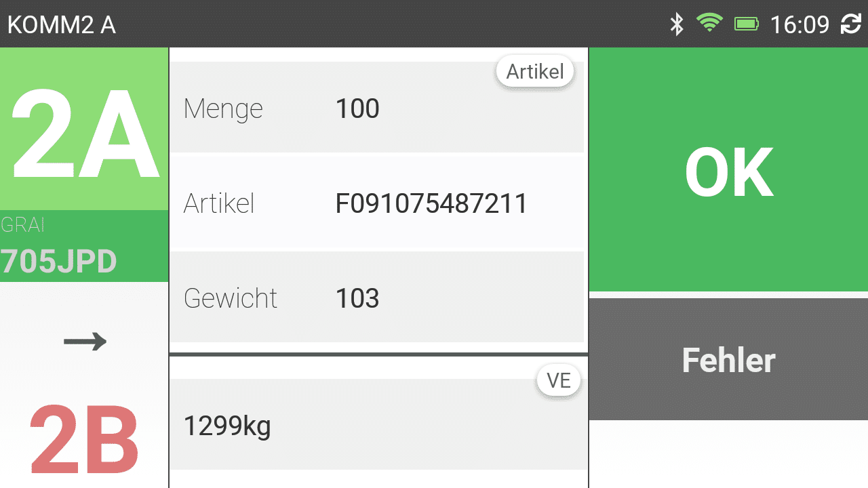Tap the arrow between 2A and 2B
868x488 pixels.
coord(85,341)
